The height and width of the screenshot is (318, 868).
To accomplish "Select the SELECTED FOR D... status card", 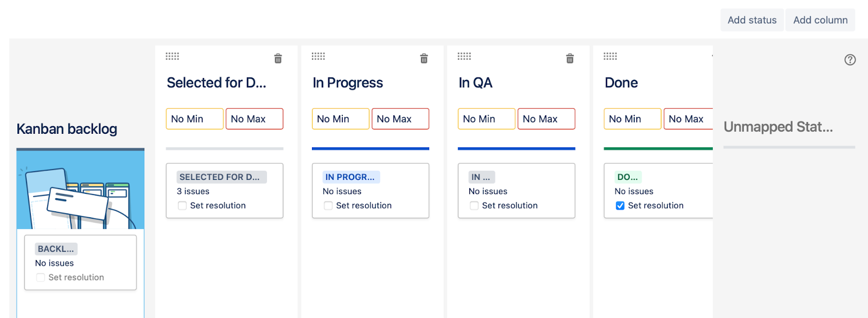I will click(224, 191).
